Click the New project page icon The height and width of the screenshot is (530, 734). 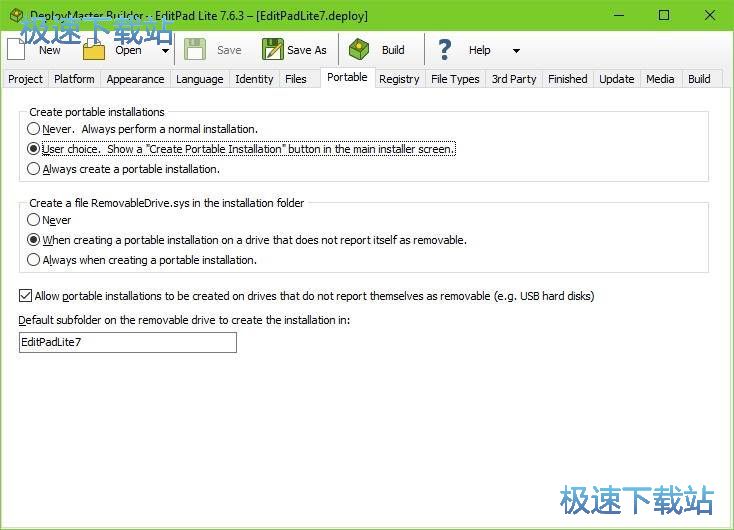16,49
